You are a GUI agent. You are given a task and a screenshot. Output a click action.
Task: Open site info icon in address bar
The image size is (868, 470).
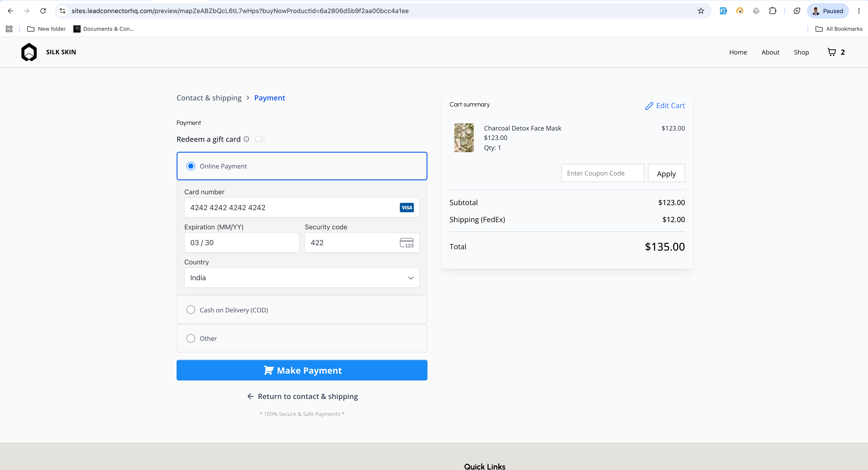[x=62, y=11]
